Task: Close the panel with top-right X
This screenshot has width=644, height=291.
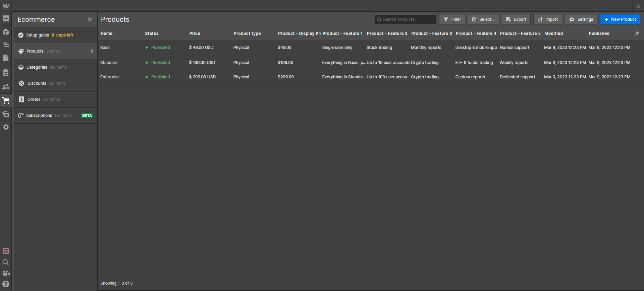Action: (x=638, y=6)
